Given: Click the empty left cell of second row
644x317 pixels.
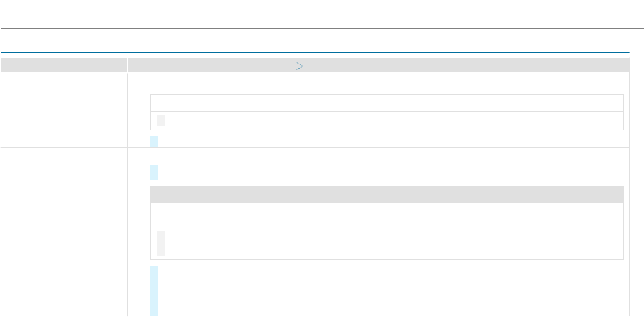Looking at the screenshot, I should [64, 232].
